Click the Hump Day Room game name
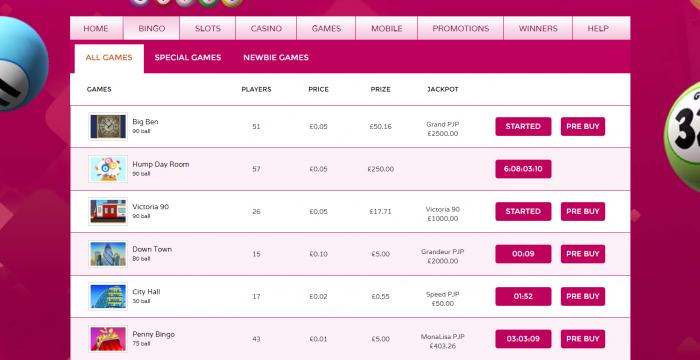 pyautogui.click(x=161, y=164)
